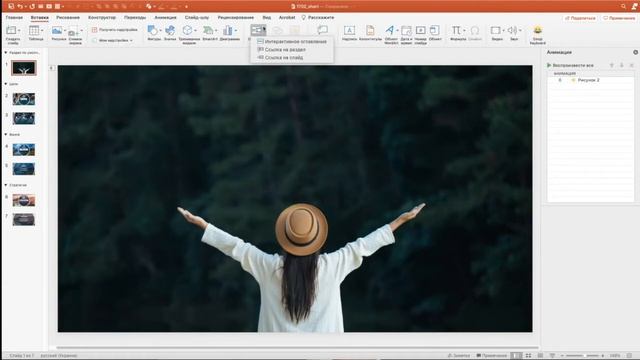Open the Мои надстройки dropdown
Screen dimensions: 640x360
113,40
